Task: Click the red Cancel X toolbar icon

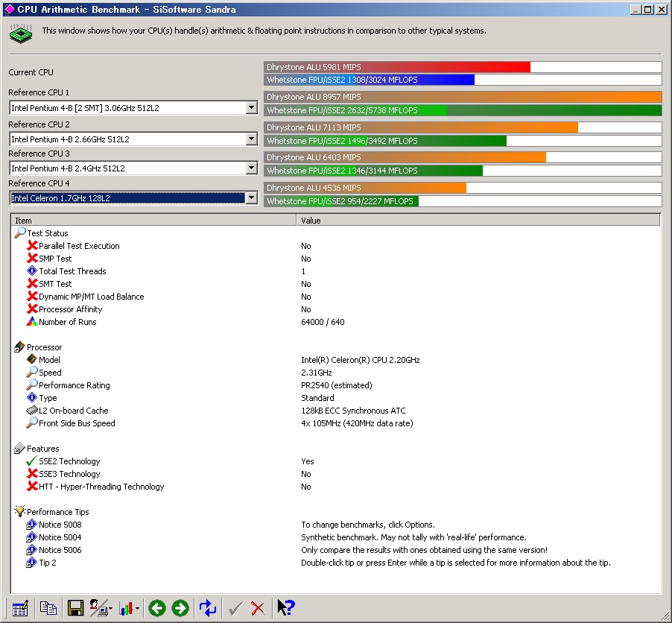Action: click(258, 608)
